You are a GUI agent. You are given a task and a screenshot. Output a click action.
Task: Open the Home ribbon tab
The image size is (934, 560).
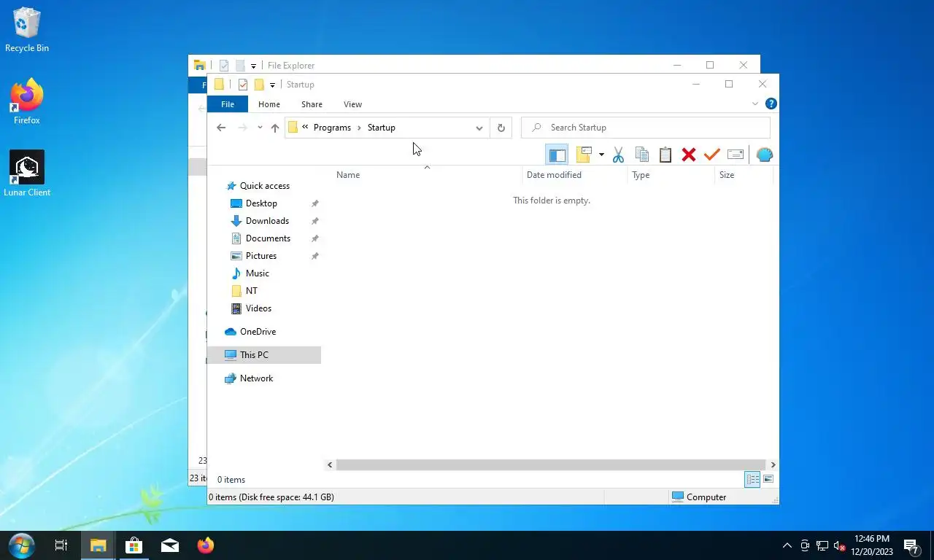[x=269, y=104]
